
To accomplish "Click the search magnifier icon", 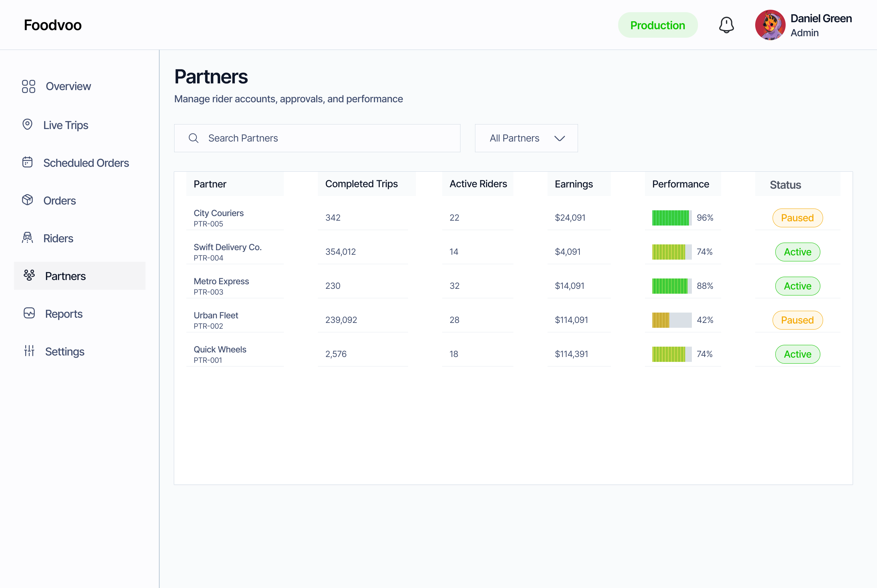I will click(x=194, y=138).
